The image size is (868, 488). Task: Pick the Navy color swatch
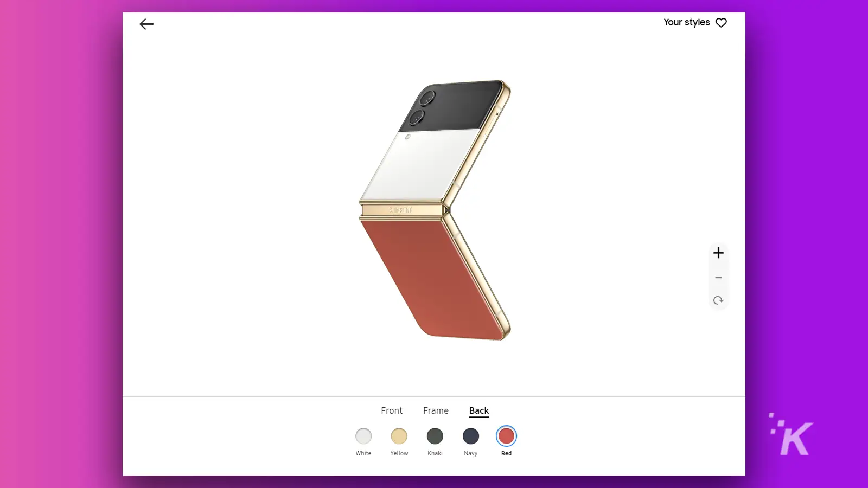coord(471,436)
